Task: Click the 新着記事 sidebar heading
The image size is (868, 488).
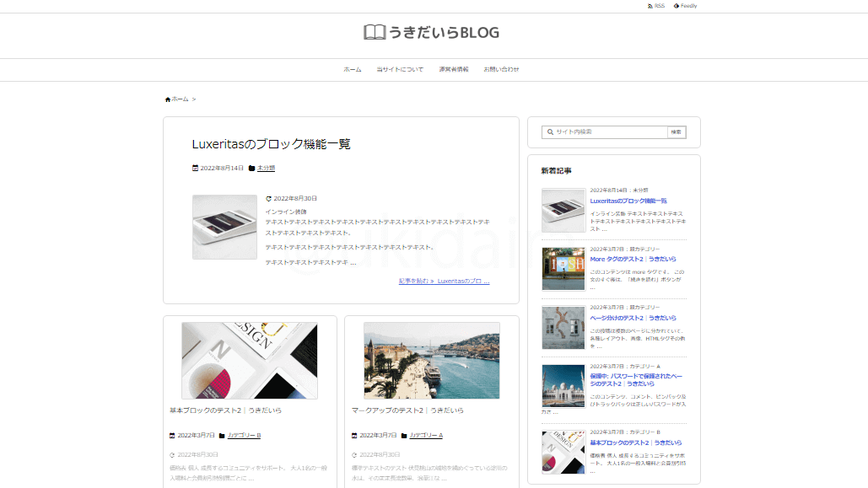Action: click(557, 171)
